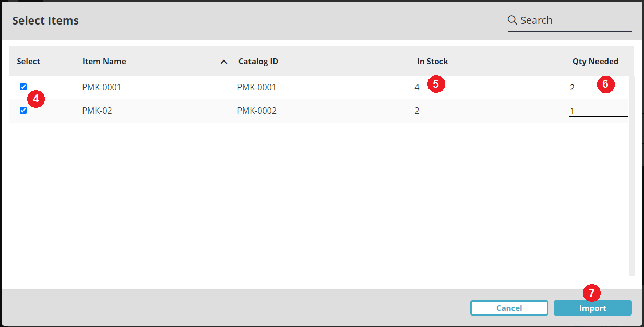Select the PMK-02 item name text
The height and width of the screenshot is (327, 644).
click(x=97, y=111)
